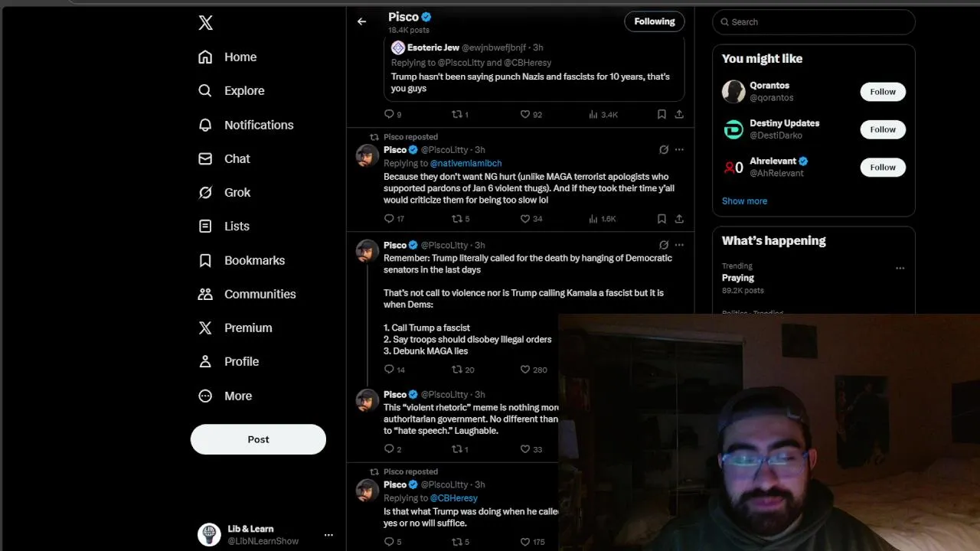Repost the tweet showing 20 reposts
This screenshot has height=551, width=980.
point(463,370)
